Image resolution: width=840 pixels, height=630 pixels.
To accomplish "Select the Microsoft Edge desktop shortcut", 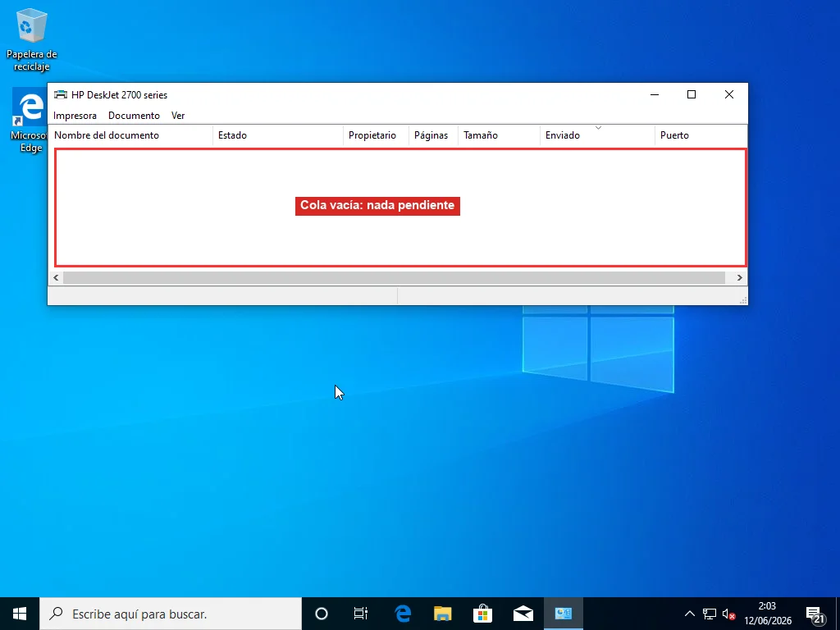I will pos(29,121).
